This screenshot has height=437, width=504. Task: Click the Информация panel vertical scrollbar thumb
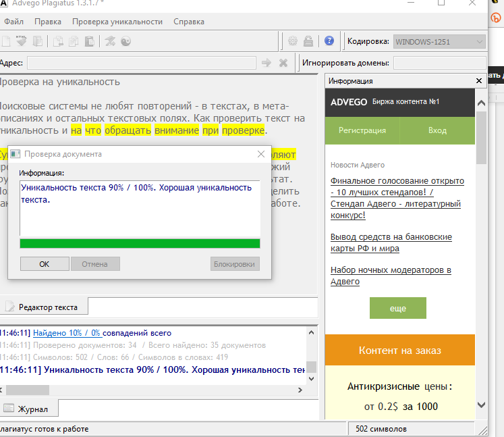point(481,138)
